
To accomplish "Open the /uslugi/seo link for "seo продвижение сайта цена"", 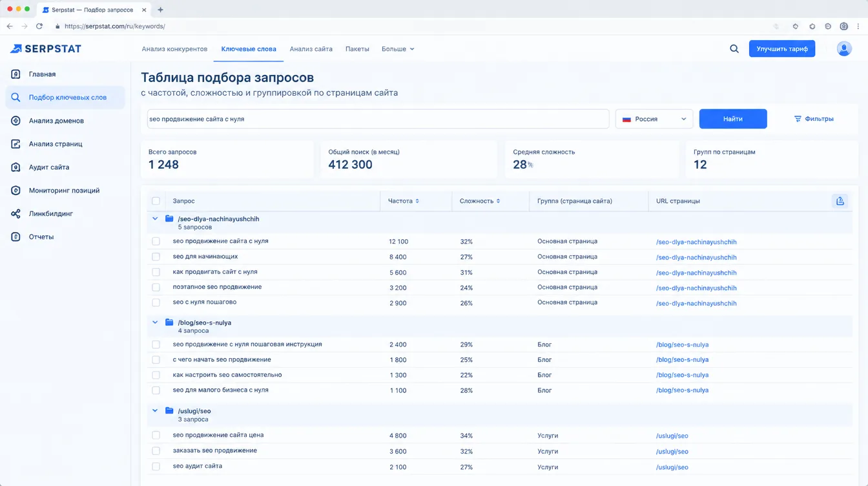I will 672,436.
